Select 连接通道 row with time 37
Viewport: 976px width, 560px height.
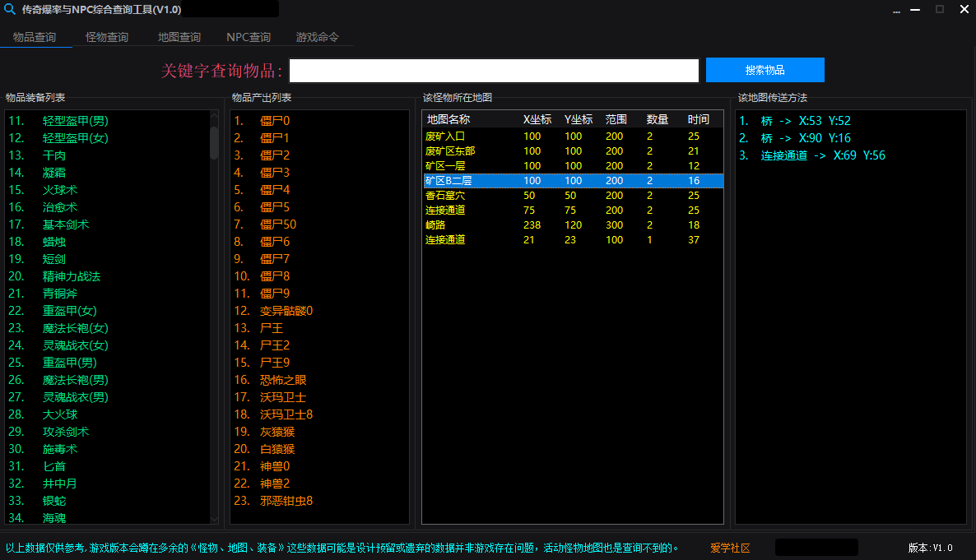click(574, 240)
